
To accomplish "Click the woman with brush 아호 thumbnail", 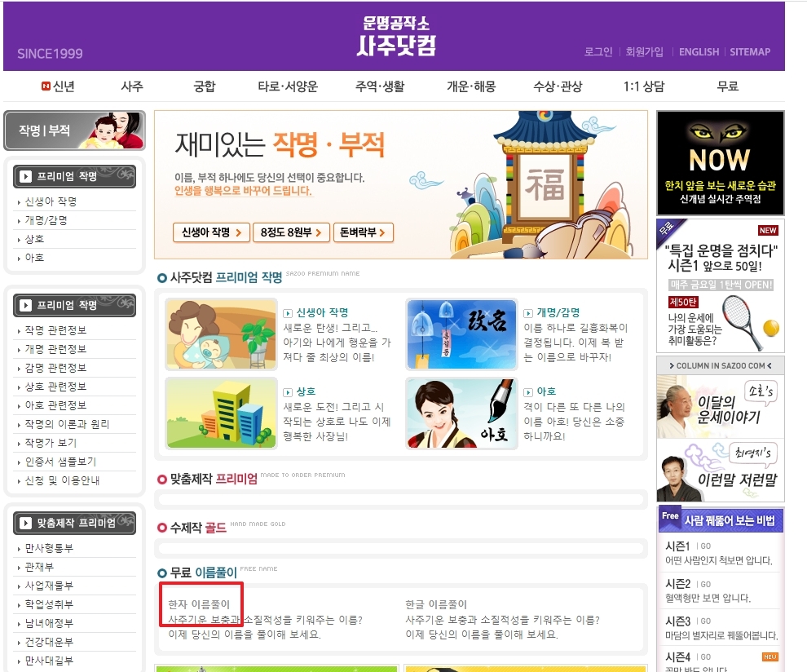I will pos(461,413).
